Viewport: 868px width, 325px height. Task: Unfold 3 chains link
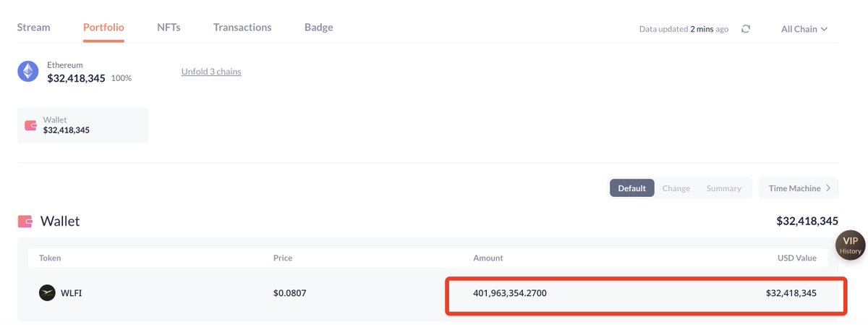(x=211, y=72)
